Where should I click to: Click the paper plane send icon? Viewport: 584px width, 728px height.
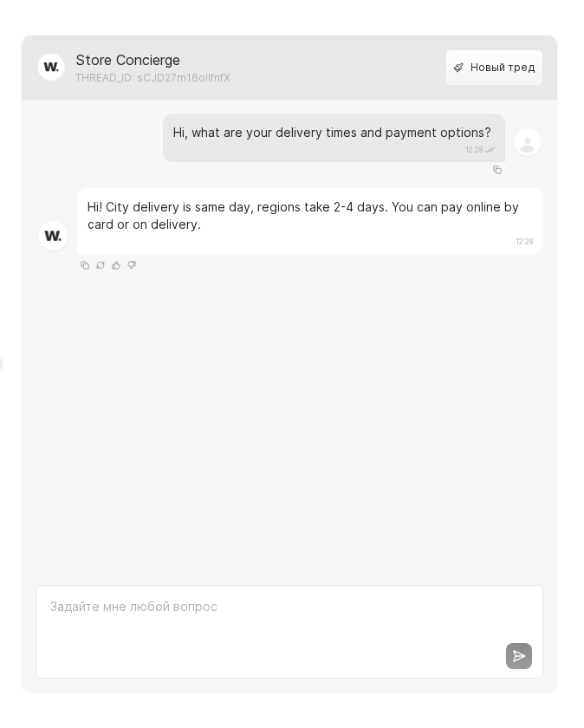click(x=519, y=656)
